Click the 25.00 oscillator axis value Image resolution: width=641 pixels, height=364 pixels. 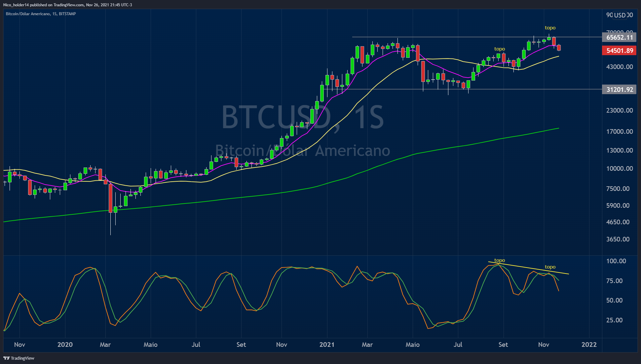coord(615,320)
